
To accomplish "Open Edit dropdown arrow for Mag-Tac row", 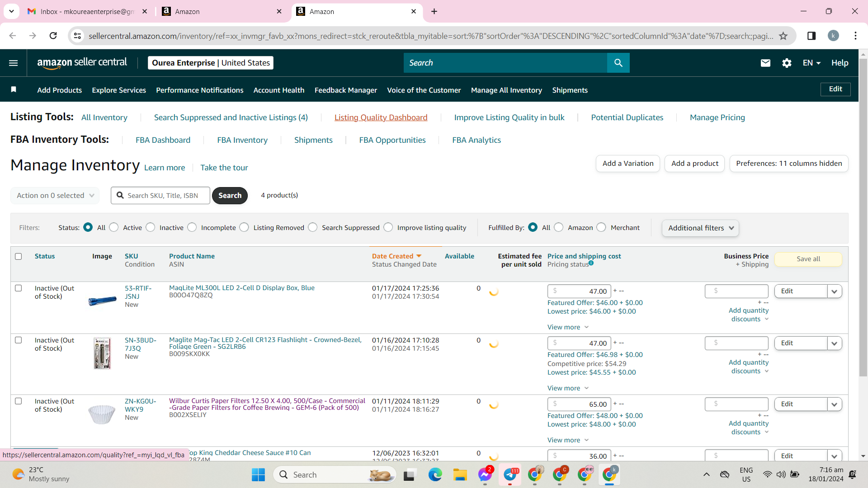I will click(835, 343).
